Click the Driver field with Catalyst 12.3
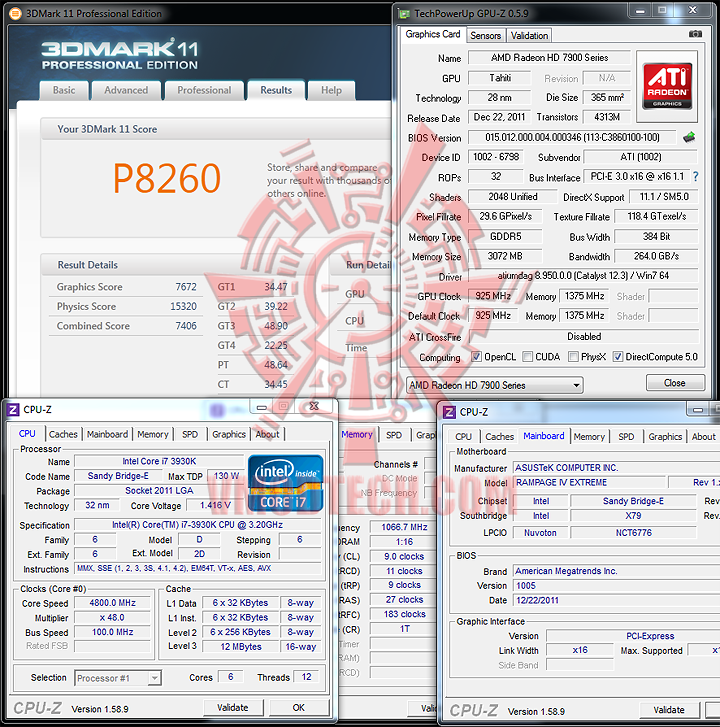The width and height of the screenshot is (720, 727). [583, 275]
